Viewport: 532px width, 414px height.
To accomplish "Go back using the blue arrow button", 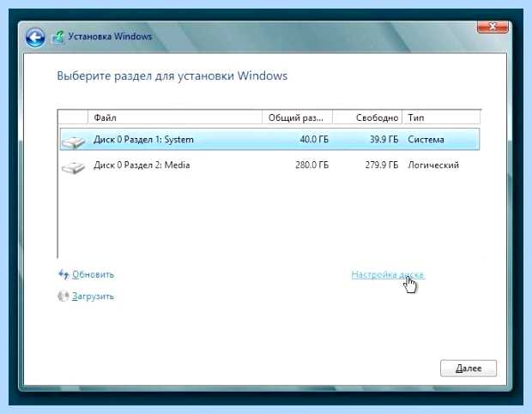I will (35, 37).
